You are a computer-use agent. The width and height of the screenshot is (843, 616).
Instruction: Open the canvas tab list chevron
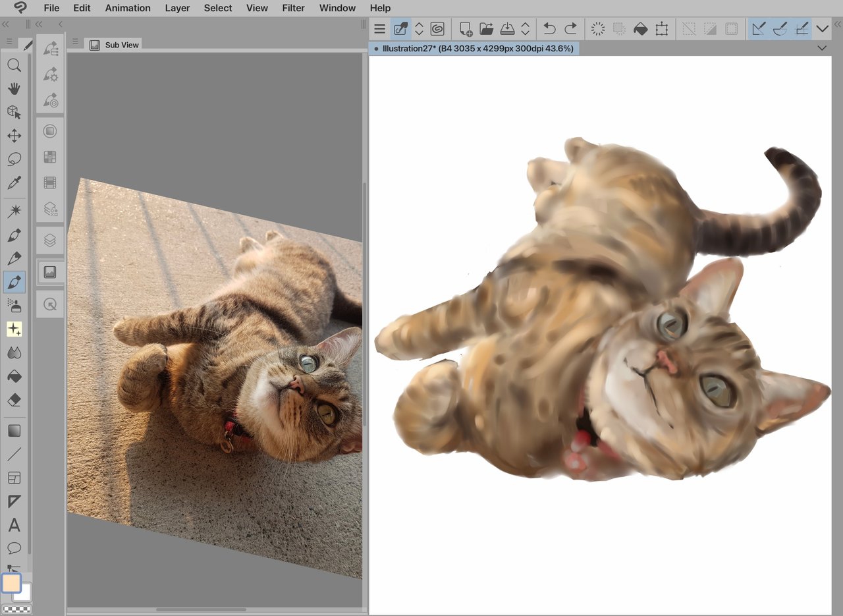pyautogui.click(x=822, y=48)
